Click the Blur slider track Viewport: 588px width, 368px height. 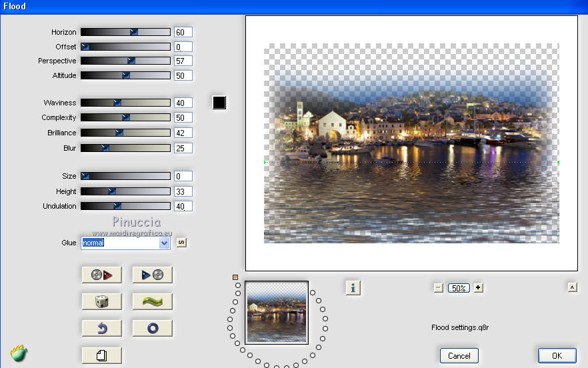point(125,148)
